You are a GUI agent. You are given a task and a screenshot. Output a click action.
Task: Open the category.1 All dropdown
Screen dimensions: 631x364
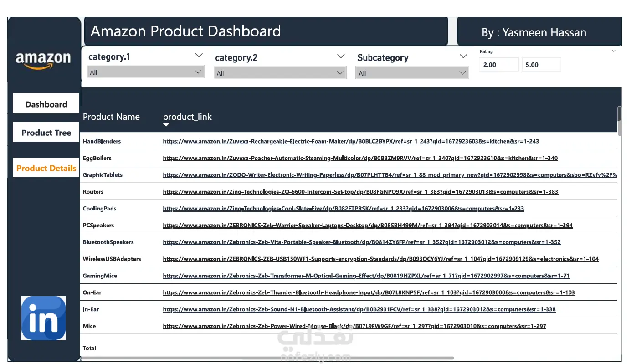click(145, 72)
